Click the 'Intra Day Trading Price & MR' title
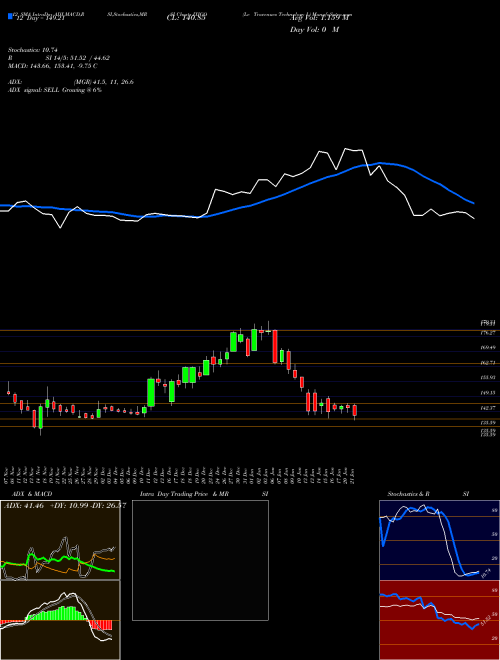Image resolution: width=500 pixels, height=660 pixels. click(x=184, y=494)
